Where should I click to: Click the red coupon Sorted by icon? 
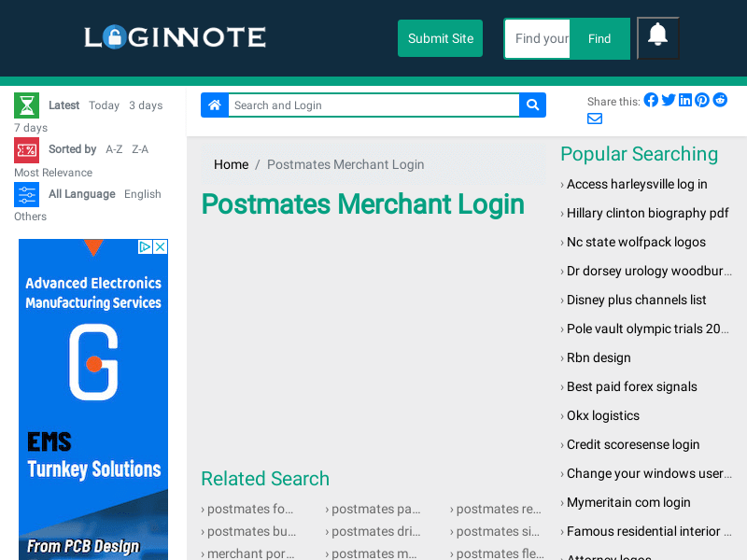click(x=27, y=150)
